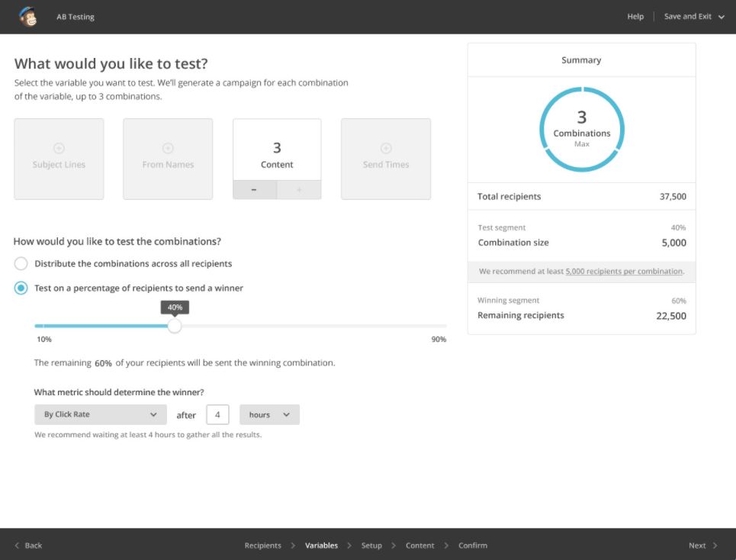Click the Back button
Image resolution: width=736 pixels, height=560 pixels.
tap(27, 546)
